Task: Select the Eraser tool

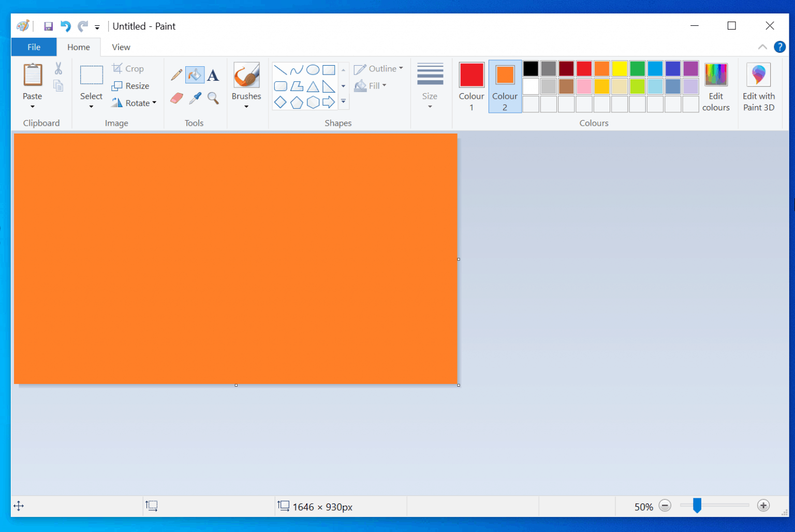Action: coord(176,98)
